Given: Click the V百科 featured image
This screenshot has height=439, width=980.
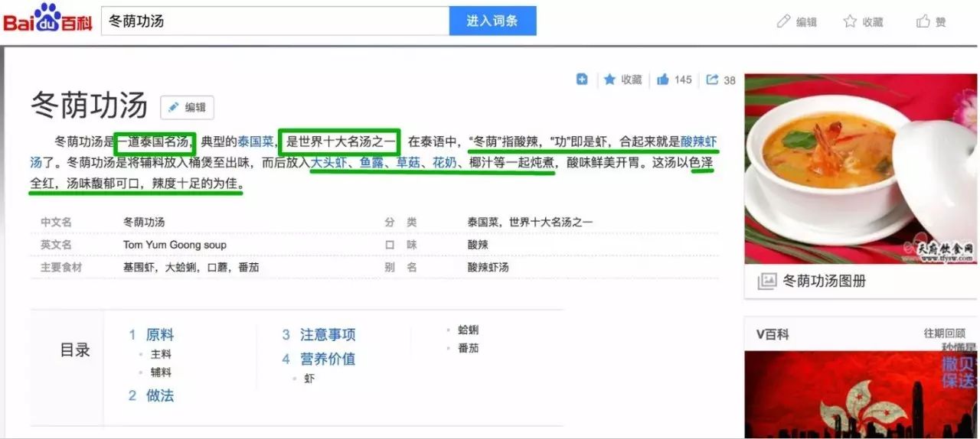Looking at the screenshot, I should click(861, 395).
